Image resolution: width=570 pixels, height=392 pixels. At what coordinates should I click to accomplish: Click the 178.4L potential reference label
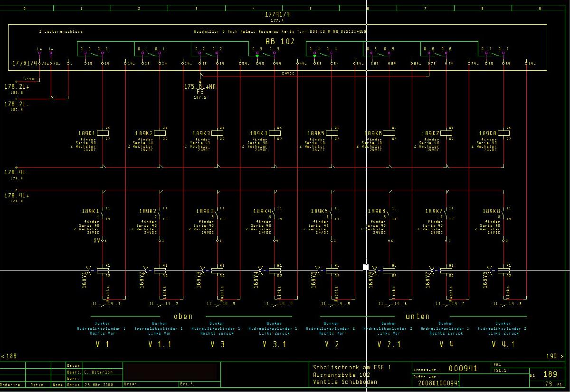click(x=15, y=172)
